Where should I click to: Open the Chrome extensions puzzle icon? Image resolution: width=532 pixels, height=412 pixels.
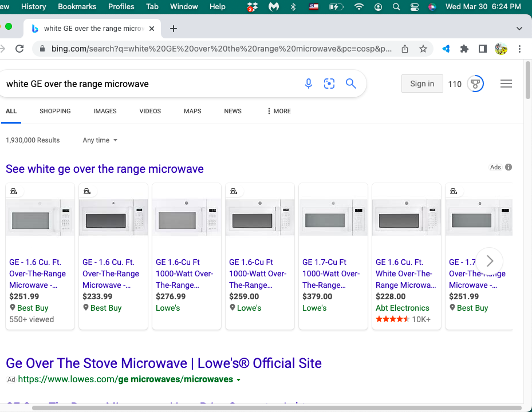pos(464,49)
